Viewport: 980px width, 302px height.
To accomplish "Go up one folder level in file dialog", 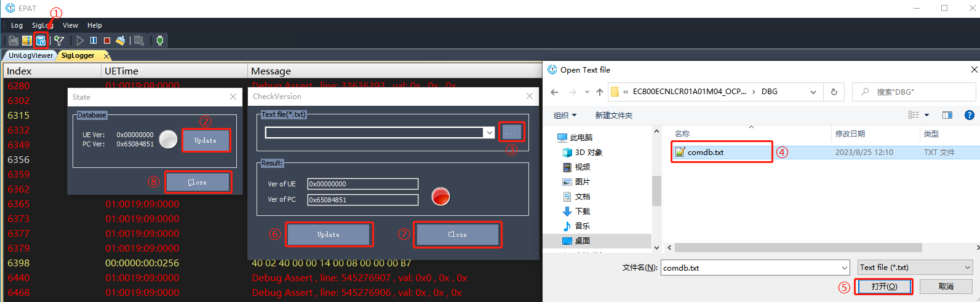I will (x=600, y=92).
